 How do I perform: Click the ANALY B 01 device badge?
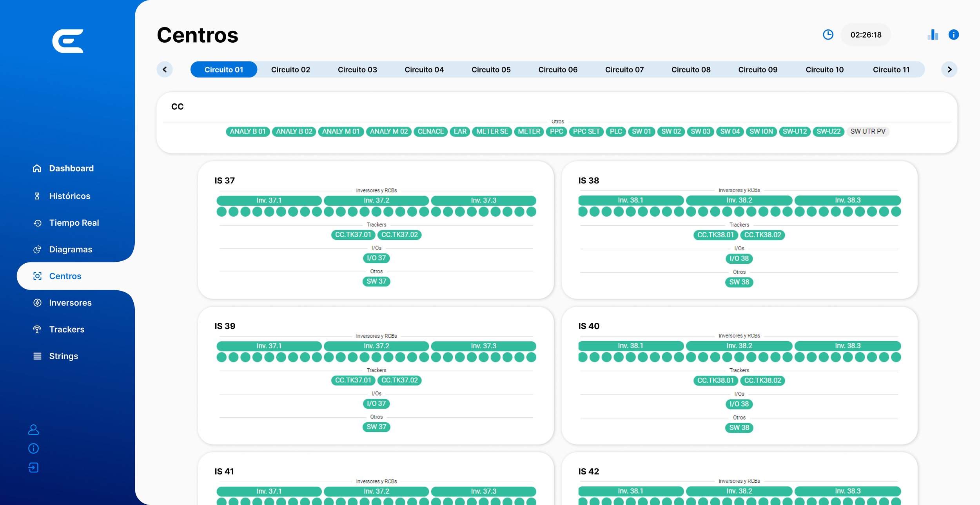point(248,132)
